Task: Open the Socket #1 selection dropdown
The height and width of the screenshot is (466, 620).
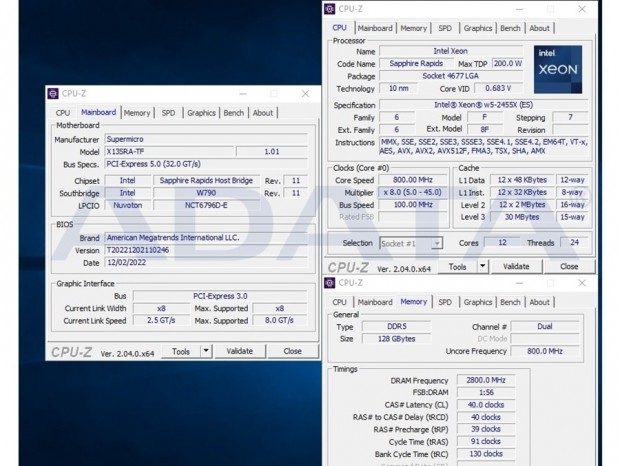Action: pos(411,243)
